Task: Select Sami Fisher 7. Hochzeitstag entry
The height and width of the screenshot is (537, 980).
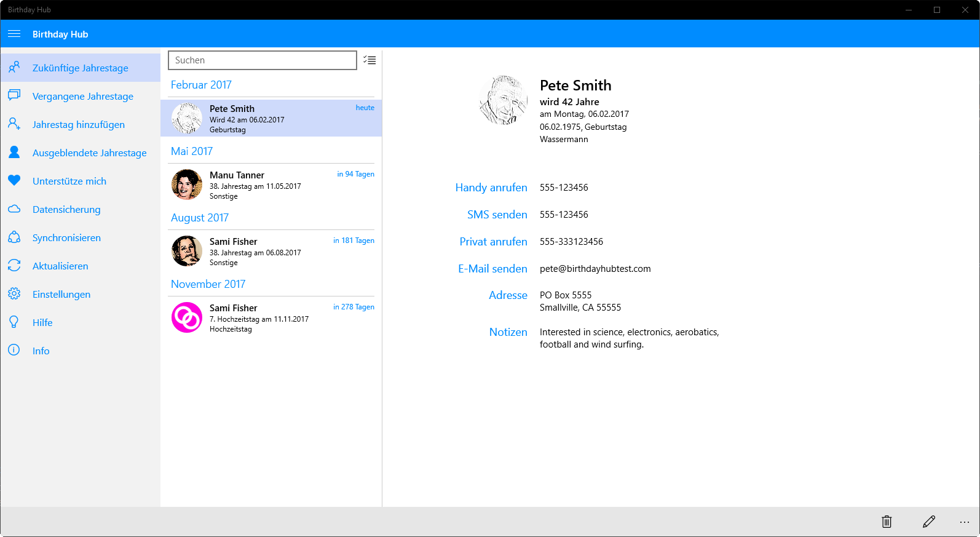Action: click(271, 317)
